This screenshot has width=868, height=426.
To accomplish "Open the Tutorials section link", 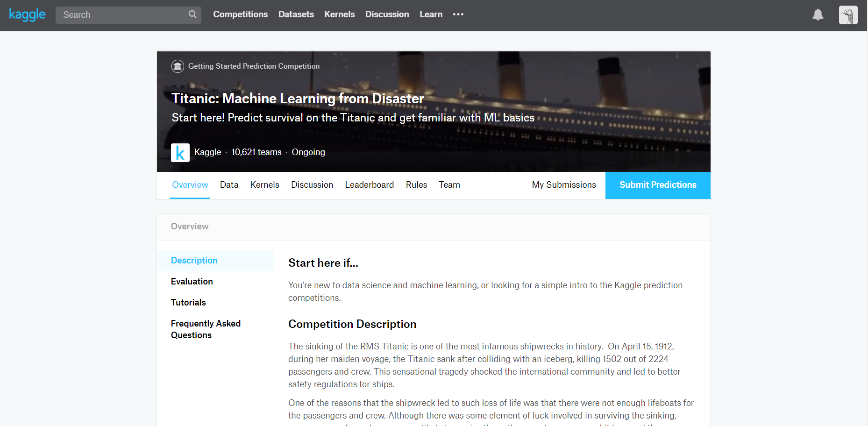I will click(x=188, y=302).
